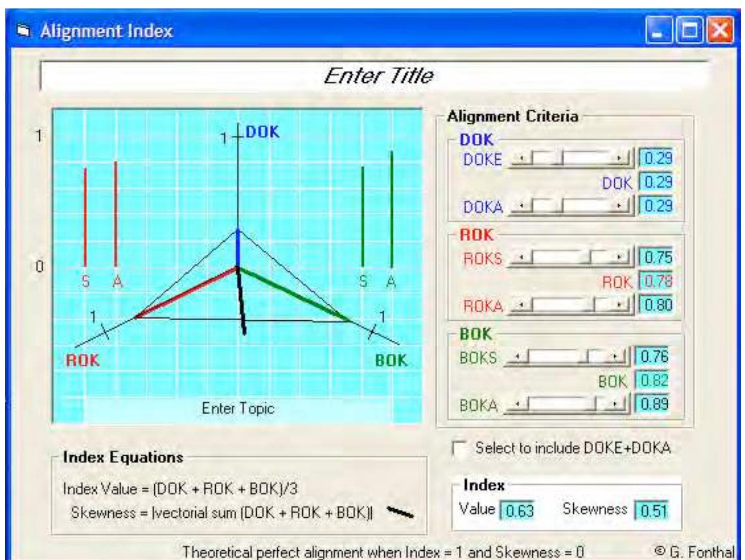Click the Skewness value box 0.51
Image resolution: width=745 pixels, height=560 pixels.
(x=652, y=511)
